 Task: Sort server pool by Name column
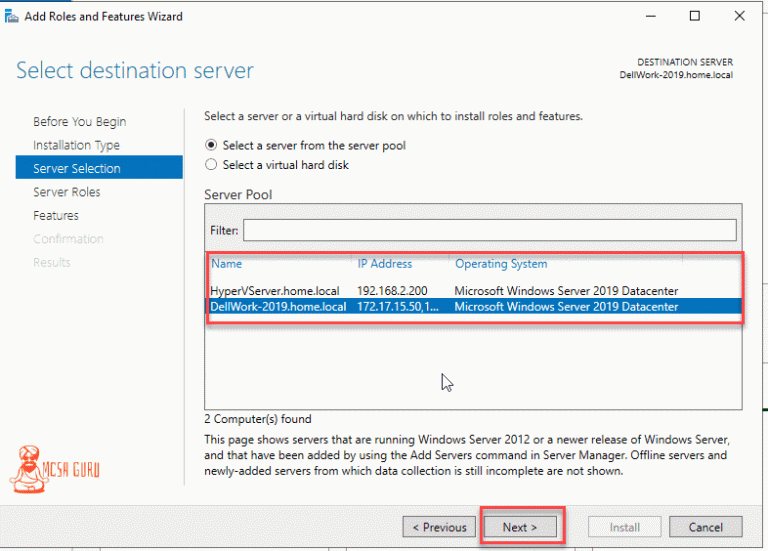tap(226, 264)
